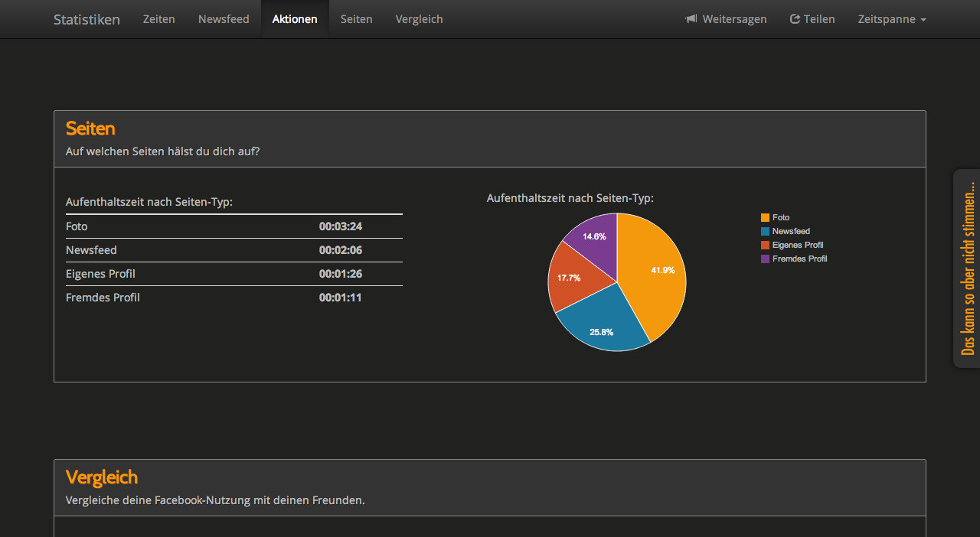Click the red Eigenes Profil legend swatch
This screenshot has height=537, width=980.
point(765,246)
